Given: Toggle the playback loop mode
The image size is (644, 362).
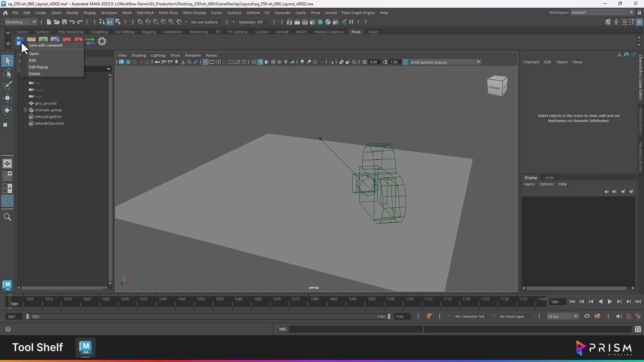Looking at the screenshot, I should tap(587, 316).
